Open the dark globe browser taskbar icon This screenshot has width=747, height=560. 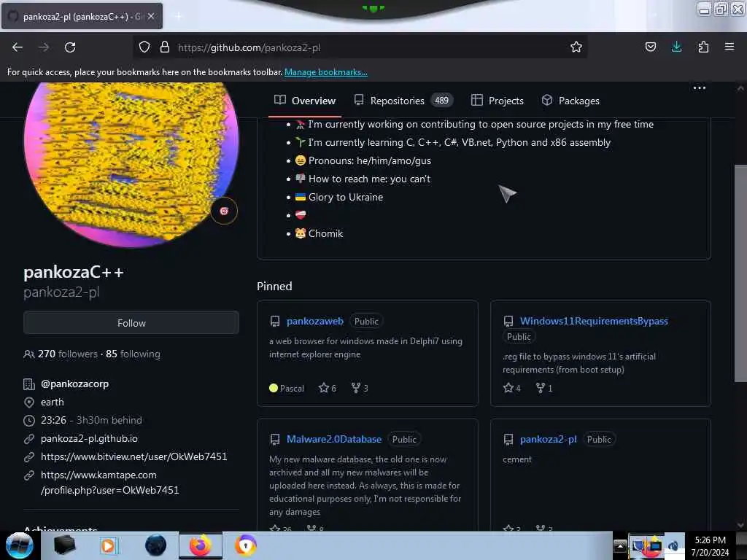[x=155, y=545]
